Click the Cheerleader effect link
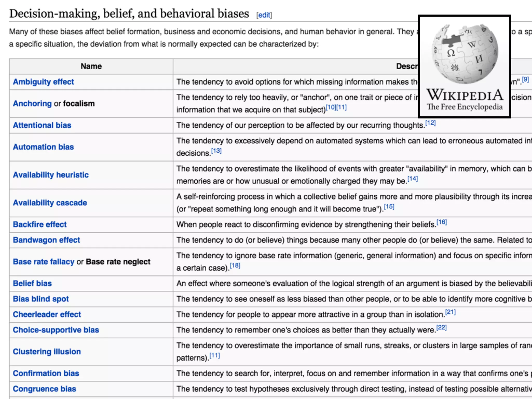The image size is (532, 399). pyautogui.click(x=47, y=315)
